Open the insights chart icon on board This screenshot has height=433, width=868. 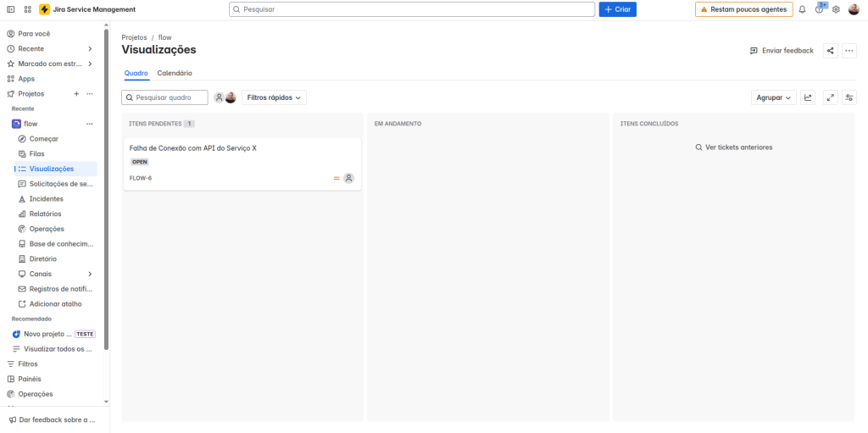pyautogui.click(x=808, y=97)
